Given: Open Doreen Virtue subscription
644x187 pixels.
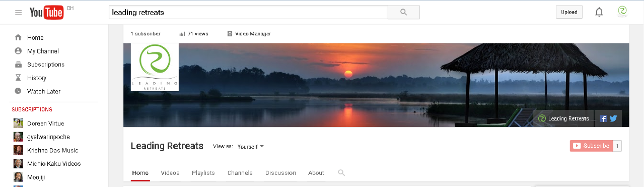Looking at the screenshot, I should (x=45, y=123).
